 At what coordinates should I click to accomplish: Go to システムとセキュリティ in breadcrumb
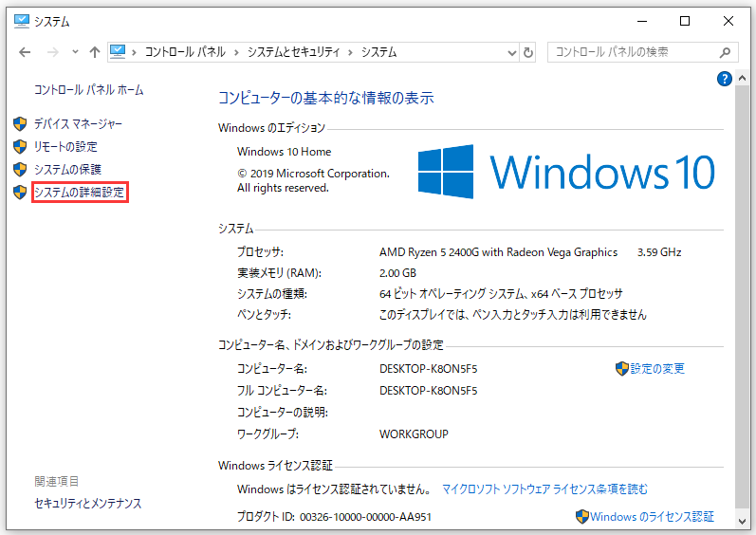[x=294, y=52]
